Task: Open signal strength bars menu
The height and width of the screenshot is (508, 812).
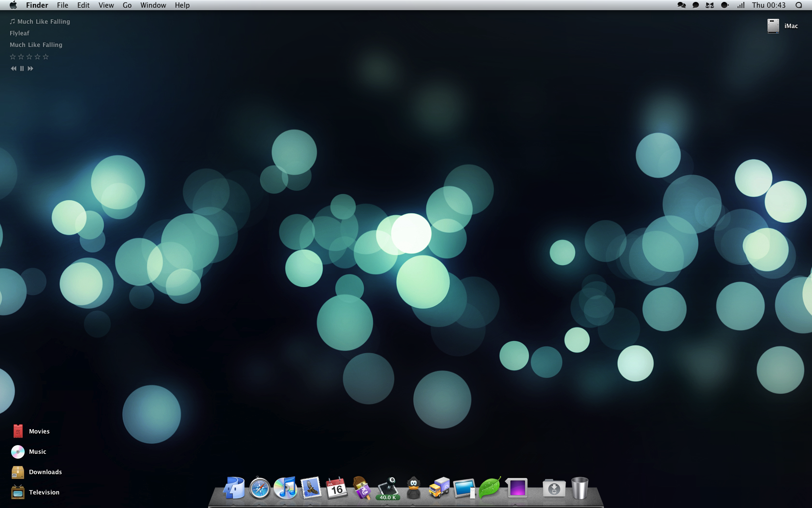Action: point(740,5)
